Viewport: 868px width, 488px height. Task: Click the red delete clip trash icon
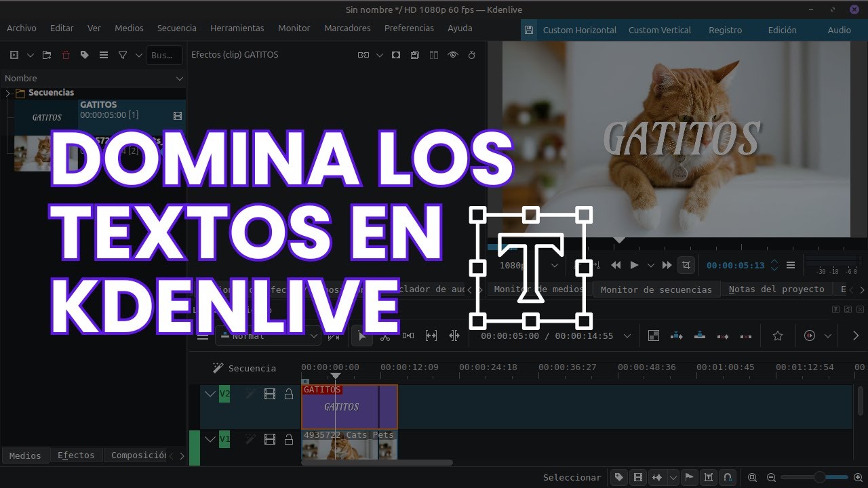click(x=65, y=55)
